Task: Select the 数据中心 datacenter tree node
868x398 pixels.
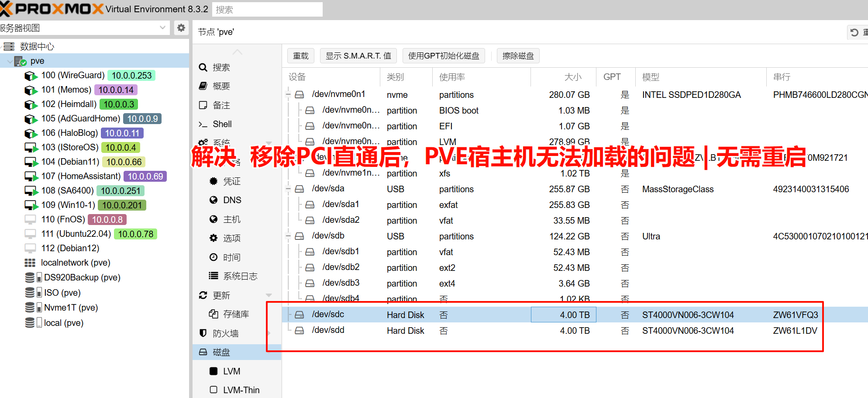Action: (37, 46)
